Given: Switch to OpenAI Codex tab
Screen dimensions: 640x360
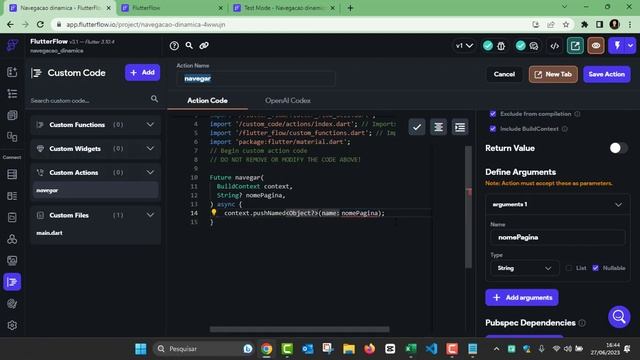Looking at the screenshot, I should click(288, 100).
